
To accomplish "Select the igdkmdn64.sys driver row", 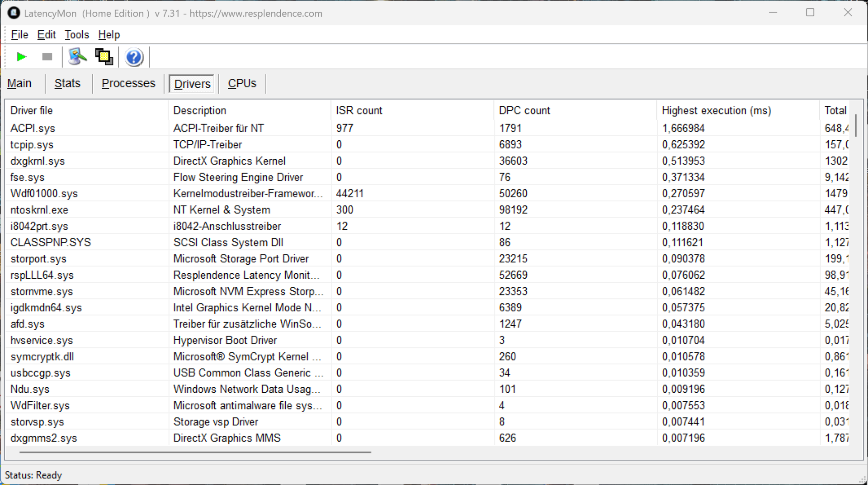I will [427, 308].
